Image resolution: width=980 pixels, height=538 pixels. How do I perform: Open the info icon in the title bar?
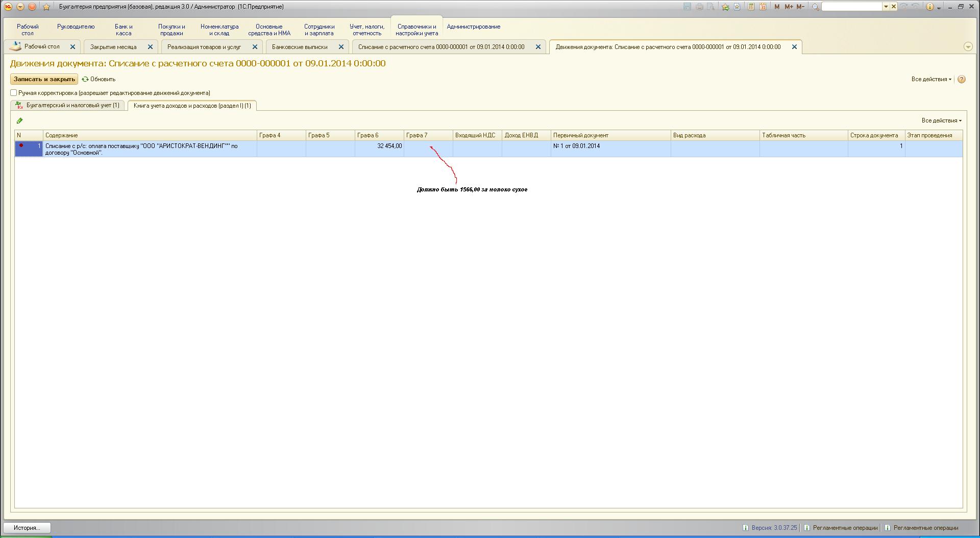tap(929, 7)
